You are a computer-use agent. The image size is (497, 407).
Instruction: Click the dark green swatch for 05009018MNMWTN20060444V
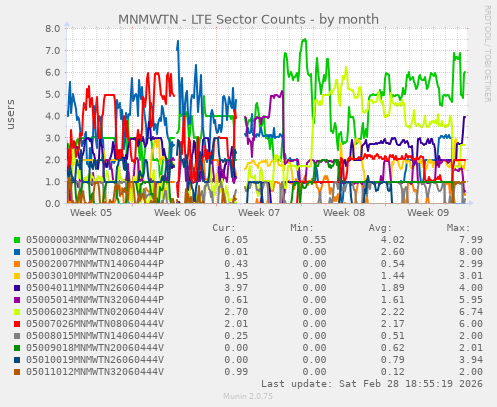pos(17,348)
